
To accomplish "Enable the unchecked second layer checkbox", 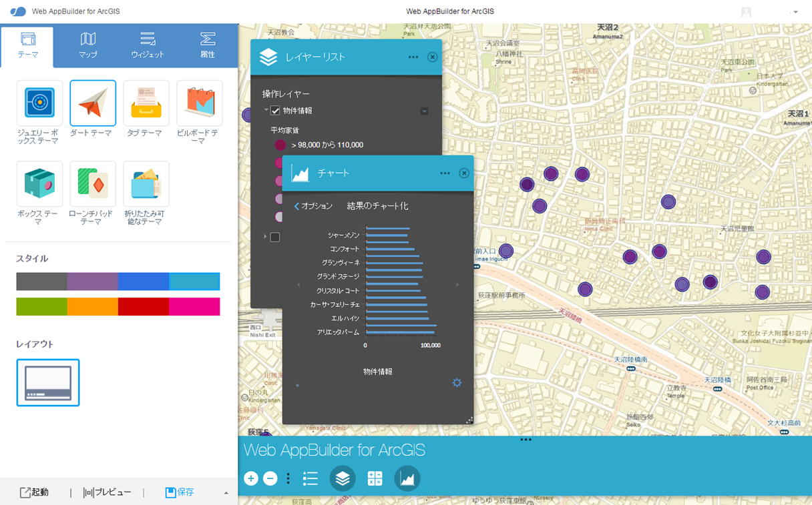I will tap(274, 237).
